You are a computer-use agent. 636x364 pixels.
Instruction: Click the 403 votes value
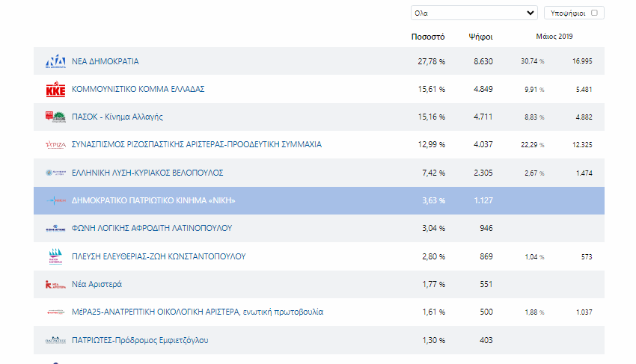486,340
